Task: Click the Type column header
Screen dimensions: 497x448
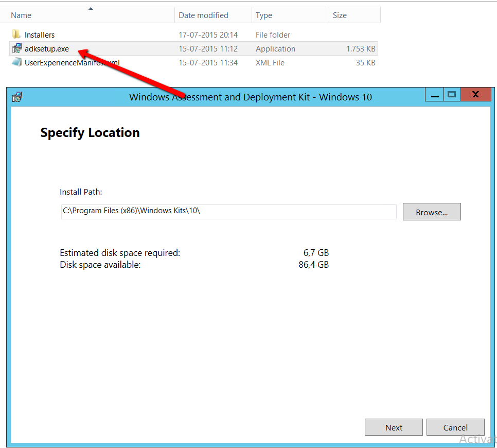Action: pyautogui.click(x=264, y=15)
